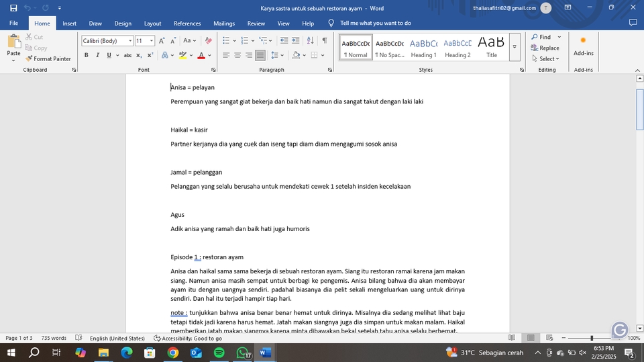Increase font size with grow icon
This screenshot has width=644, height=362.
[x=162, y=41]
